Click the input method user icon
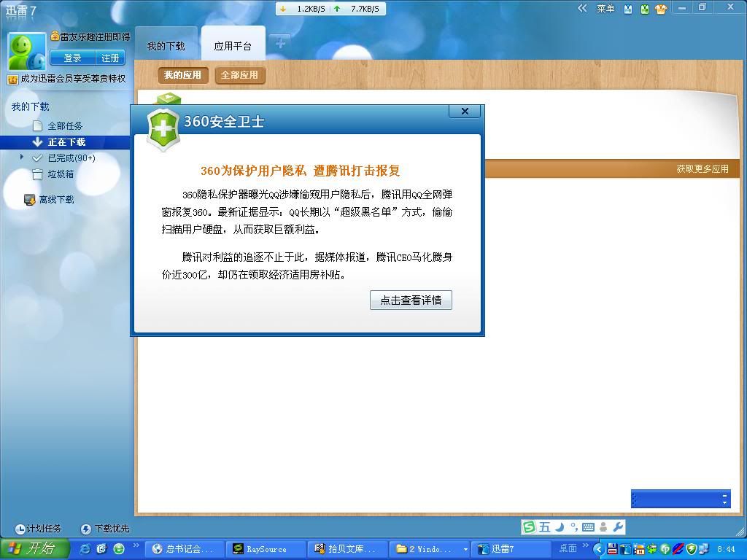747x560 pixels. coord(603,526)
